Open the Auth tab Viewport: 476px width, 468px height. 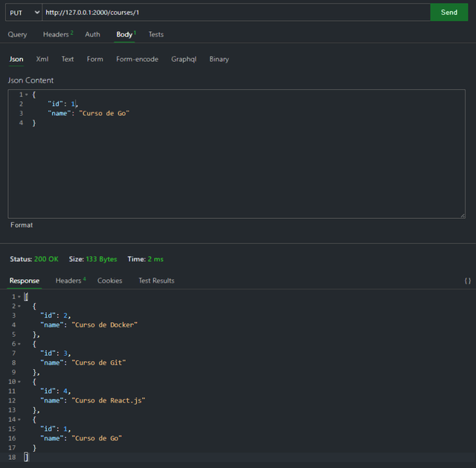92,35
